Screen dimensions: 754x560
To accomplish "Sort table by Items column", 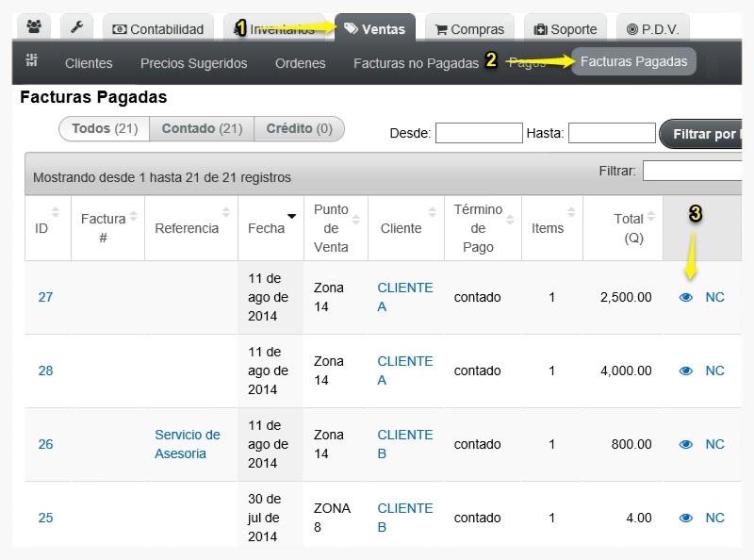I will pos(552,228).
